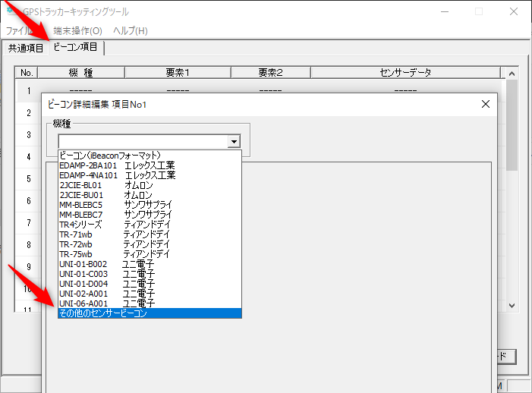Screen dimensions: 532x393
Task: Choose UNI-01-D004 ユニ電子 from list
Action: [150, 284]
